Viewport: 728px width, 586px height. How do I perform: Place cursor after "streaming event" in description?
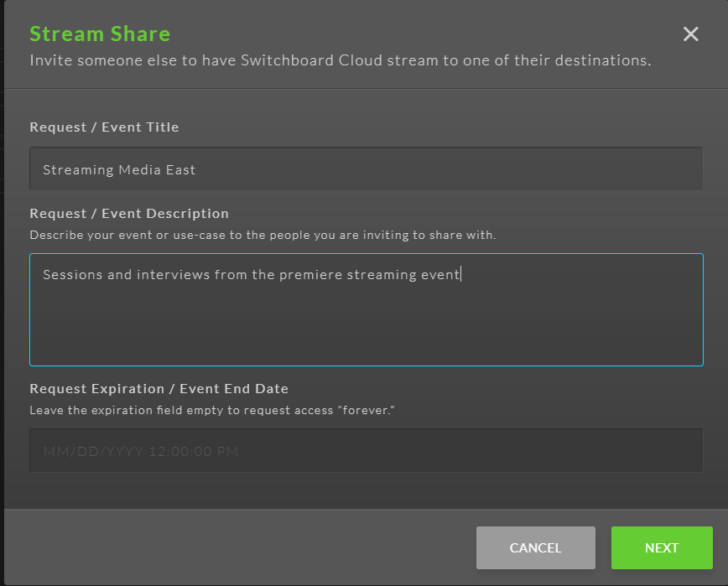click(460, 275)
